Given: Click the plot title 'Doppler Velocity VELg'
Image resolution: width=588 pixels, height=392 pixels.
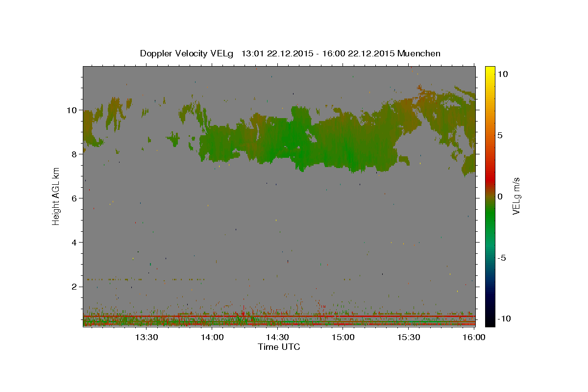Looking at the screenshot, I should click(x=186, y=53).
